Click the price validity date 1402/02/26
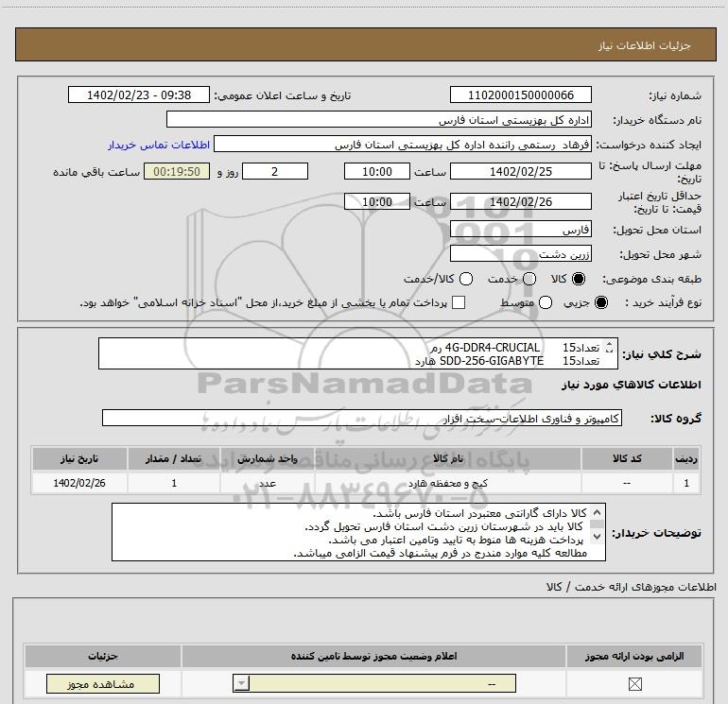This screenshot has height=704, width=728. click(x=520, y=201)
